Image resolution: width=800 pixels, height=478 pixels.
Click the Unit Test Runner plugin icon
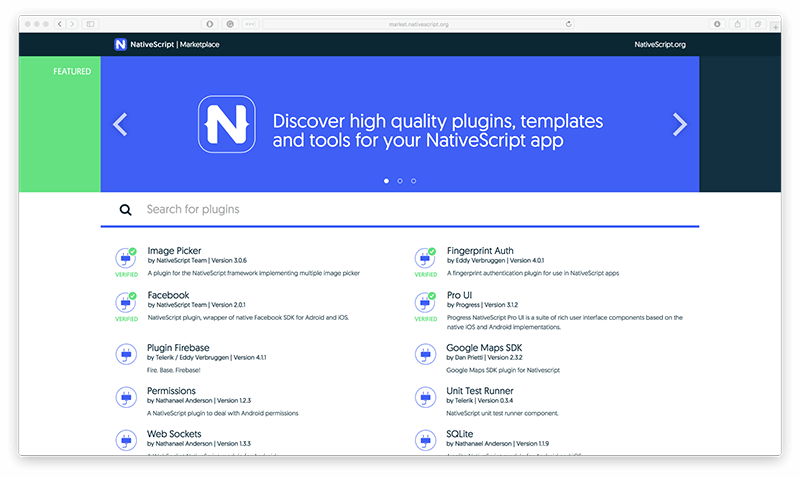[x=425, y=397]
